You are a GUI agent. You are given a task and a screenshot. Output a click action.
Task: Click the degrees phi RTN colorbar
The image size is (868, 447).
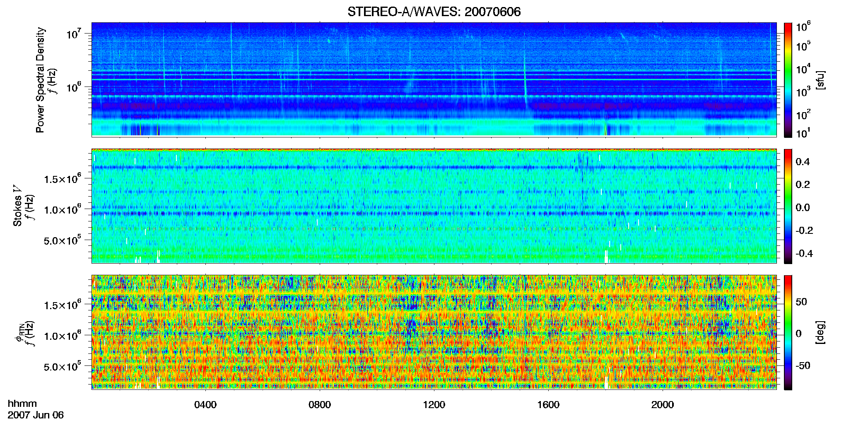pos(788,332)
